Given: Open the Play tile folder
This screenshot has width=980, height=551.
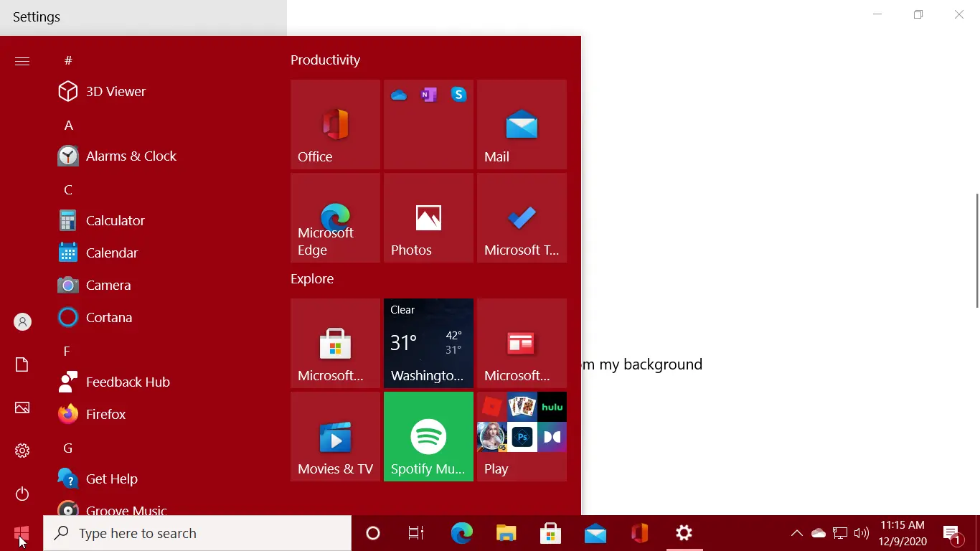Looking at the screenshot, I should point(522,436).
